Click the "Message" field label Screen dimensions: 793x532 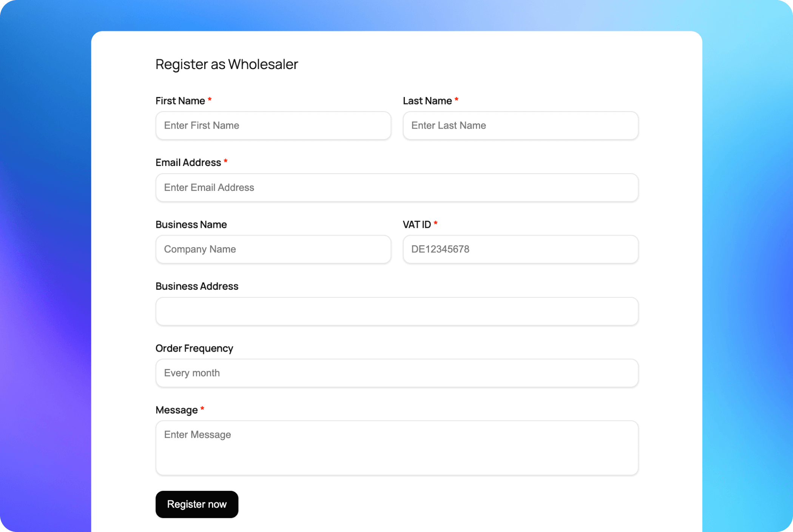click(x=176, y=410)
